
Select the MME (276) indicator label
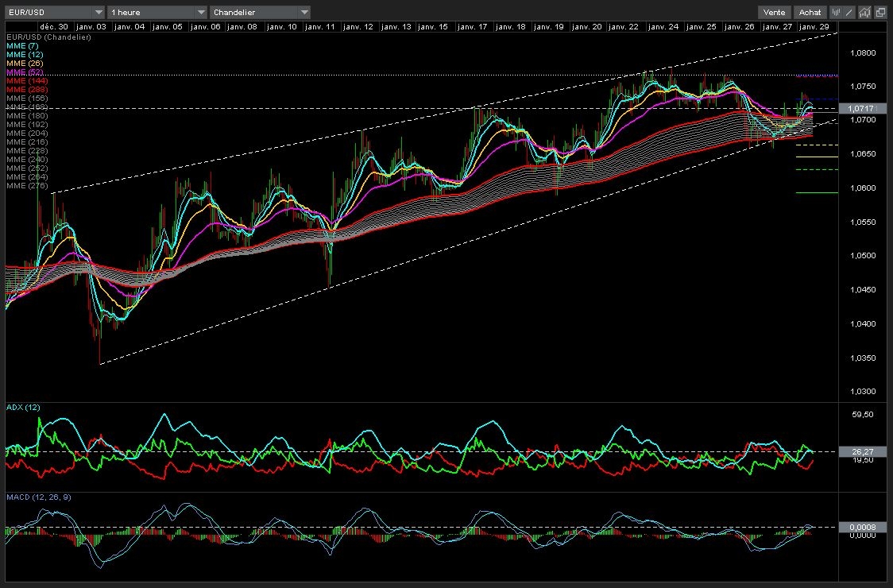(27, 186)
